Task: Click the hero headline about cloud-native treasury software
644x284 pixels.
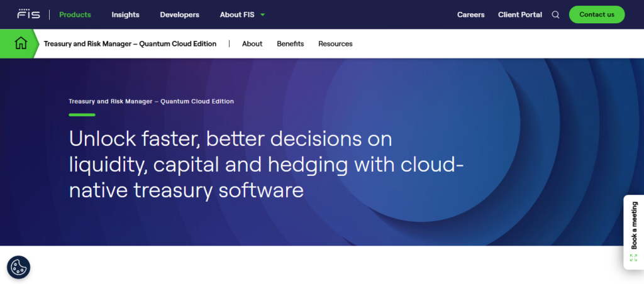Action: [265, 164]
